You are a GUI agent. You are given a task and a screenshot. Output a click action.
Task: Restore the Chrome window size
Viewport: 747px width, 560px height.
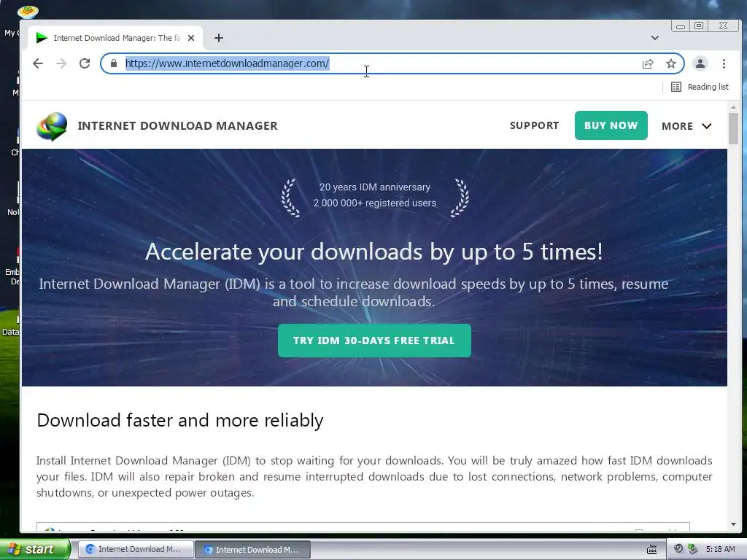698,26
